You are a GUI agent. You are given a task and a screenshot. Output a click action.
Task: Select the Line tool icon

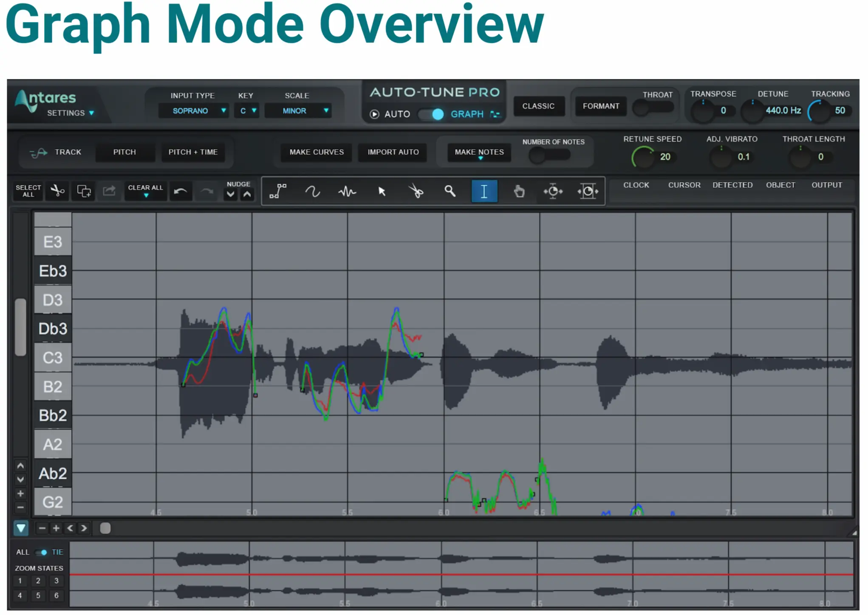click(x=278, y=192)
